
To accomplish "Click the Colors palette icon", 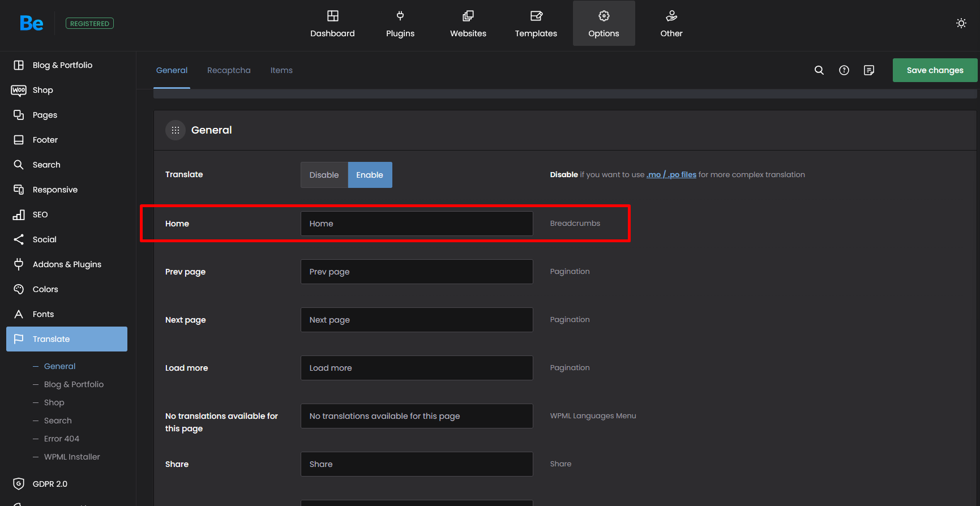I will pos(19,289).
